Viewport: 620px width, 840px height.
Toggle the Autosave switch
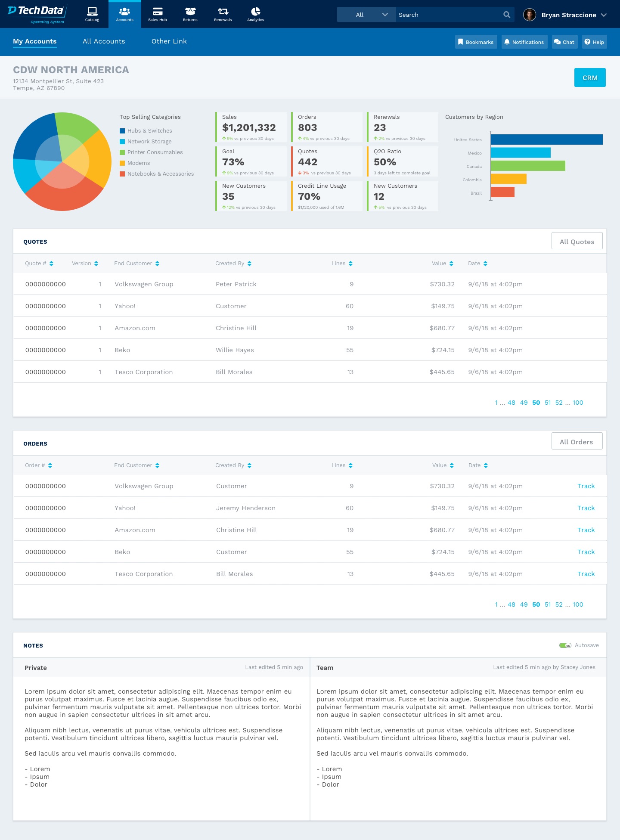[565, 645]
